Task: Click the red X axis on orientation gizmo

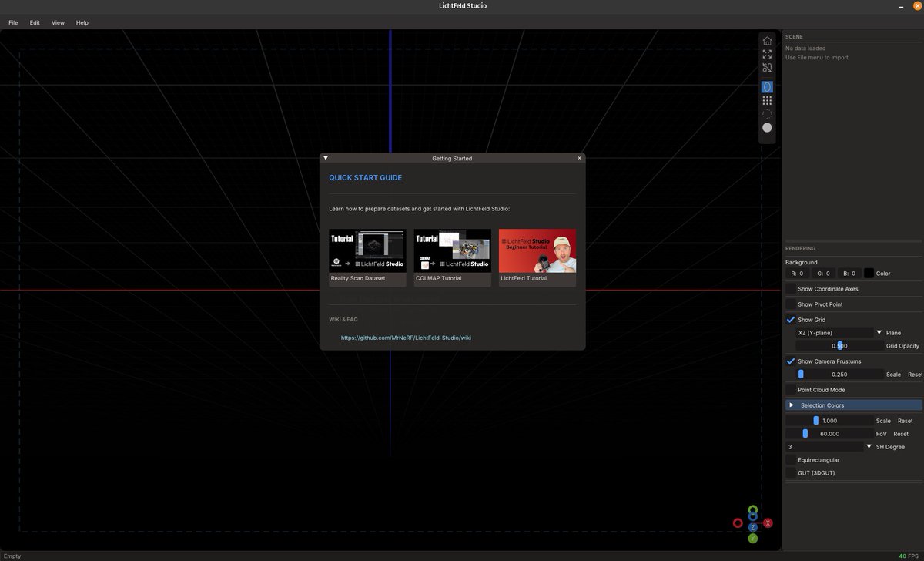Action: (768, 523)
